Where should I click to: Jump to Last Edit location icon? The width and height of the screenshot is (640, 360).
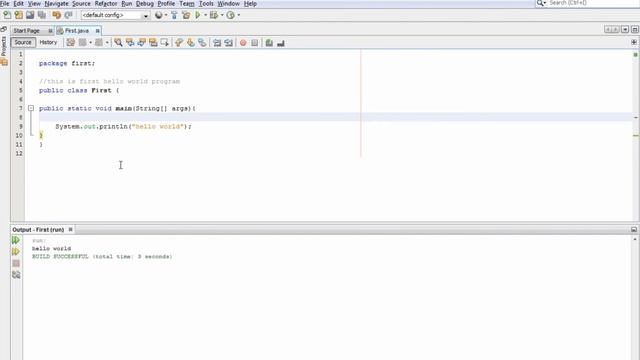(70, 42)
